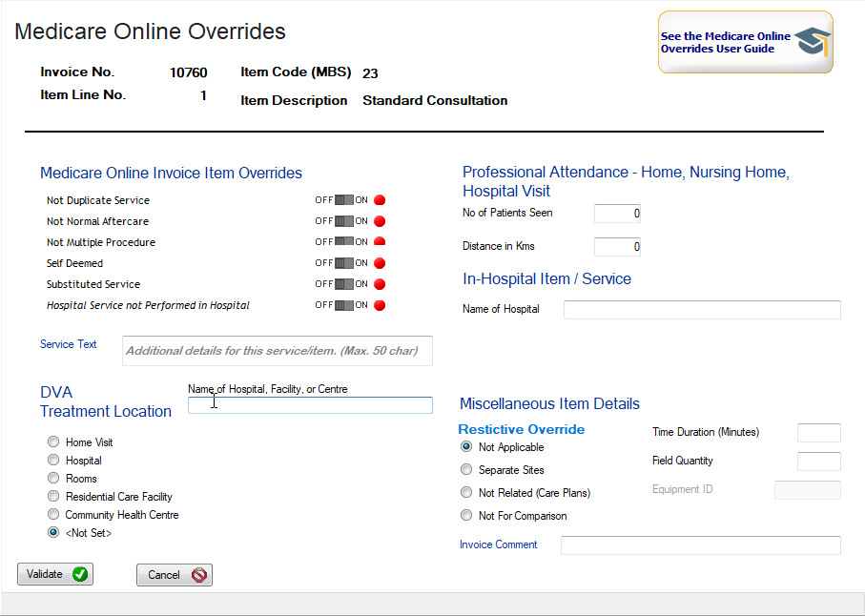This screenshot has height=616, width=865.
Task: Click the Item Code value 23
Action: click(370, 73)
